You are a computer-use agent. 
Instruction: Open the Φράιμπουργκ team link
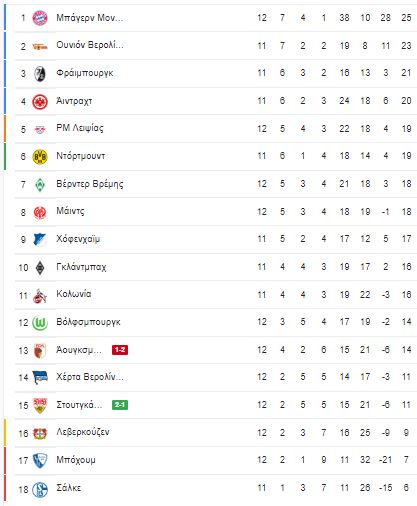[x=85, y=73]
